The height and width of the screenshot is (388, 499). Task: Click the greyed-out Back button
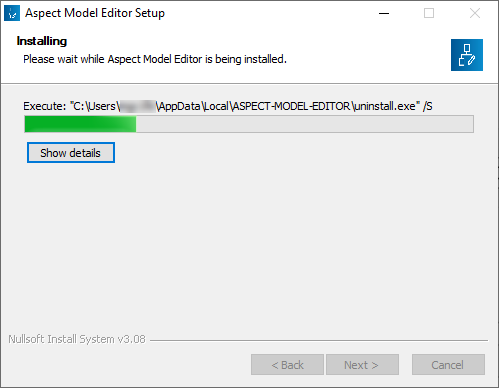coord(287,365)
